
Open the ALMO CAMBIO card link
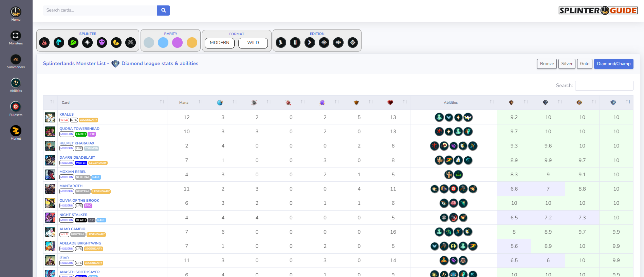coord(72,229)
